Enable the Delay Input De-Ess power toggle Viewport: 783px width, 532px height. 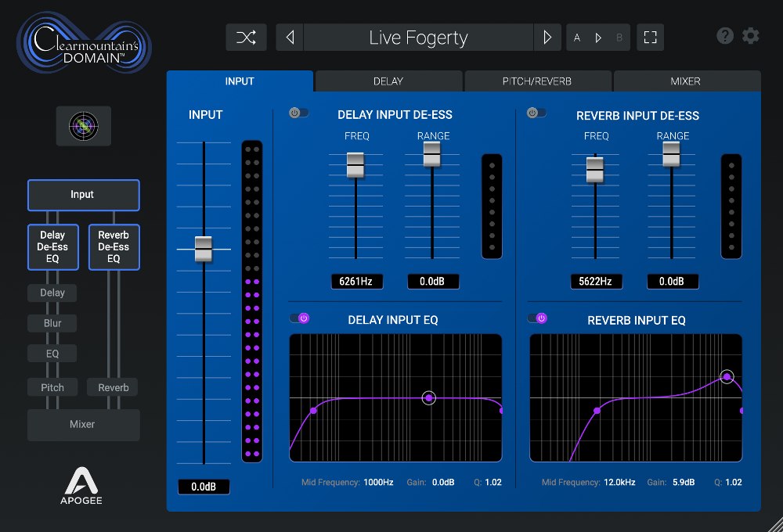coord(298,112)
